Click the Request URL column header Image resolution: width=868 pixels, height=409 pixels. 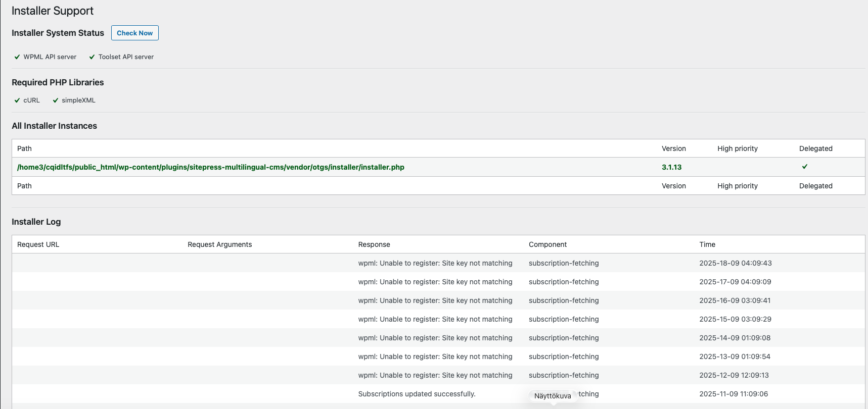click(38, 244)
